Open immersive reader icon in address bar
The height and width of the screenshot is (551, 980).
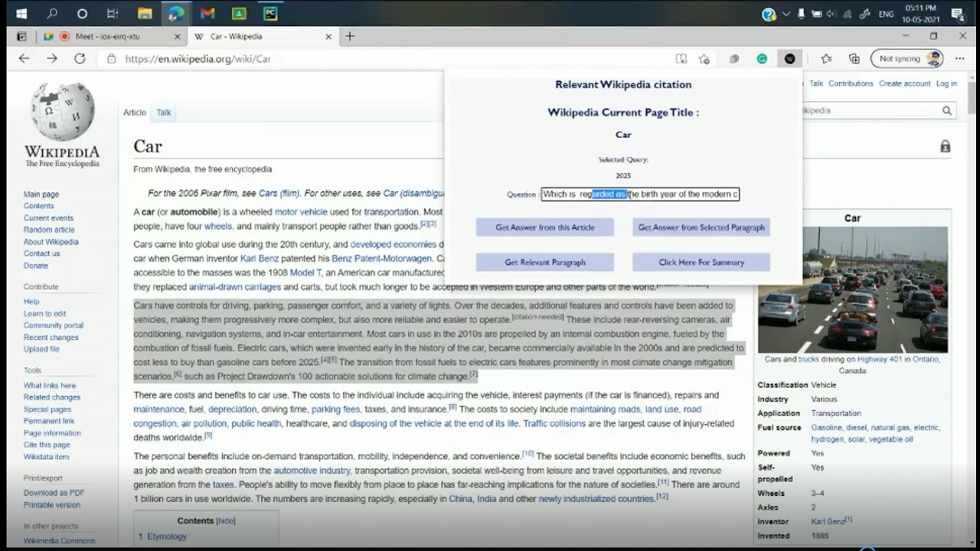pyautogui.click(x=681, y=58)
